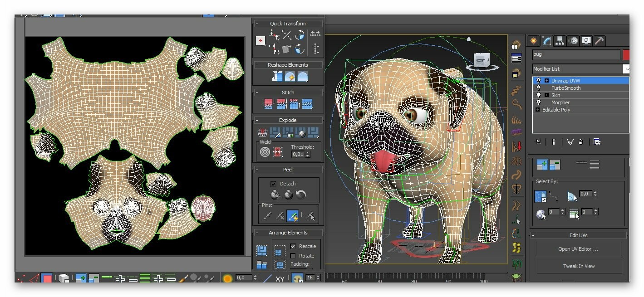The width and height of the screenshot is (644, 297).
Task: Click the Weld target icon in Explode rollout
Action: (x=265, y=152)
